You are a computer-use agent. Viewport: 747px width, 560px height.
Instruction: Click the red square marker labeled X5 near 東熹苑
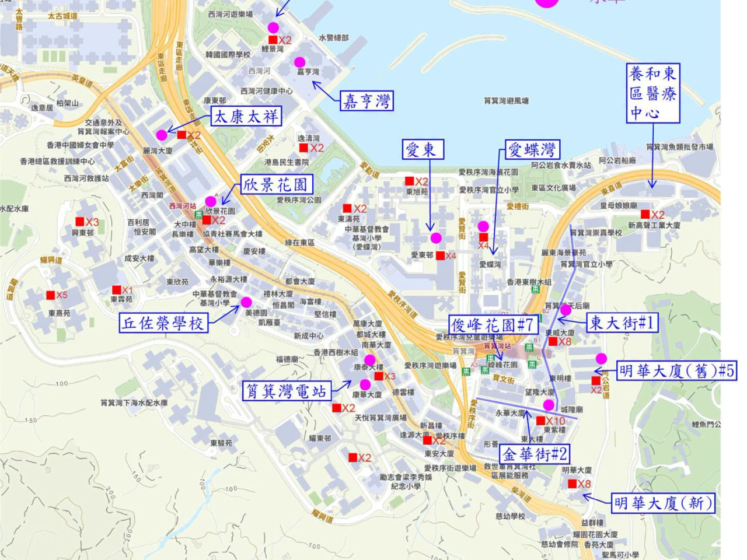(51, 295)
